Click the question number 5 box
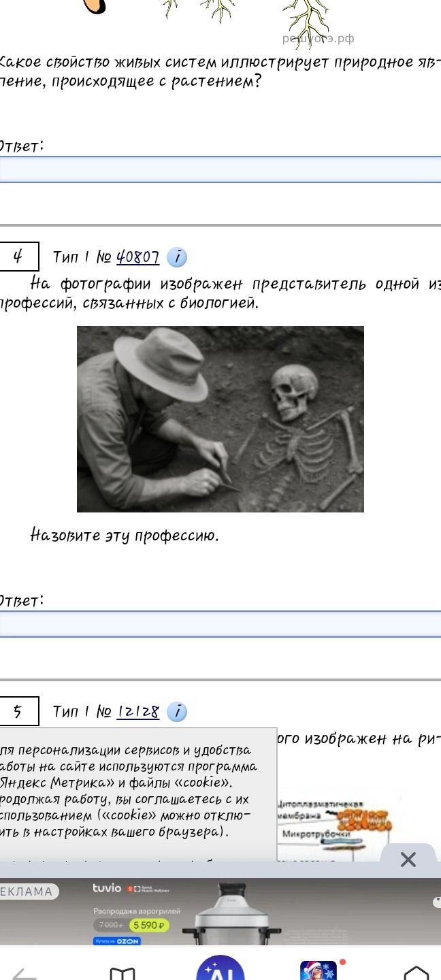This screenshot has height=980, width=441. pos(19,711)
